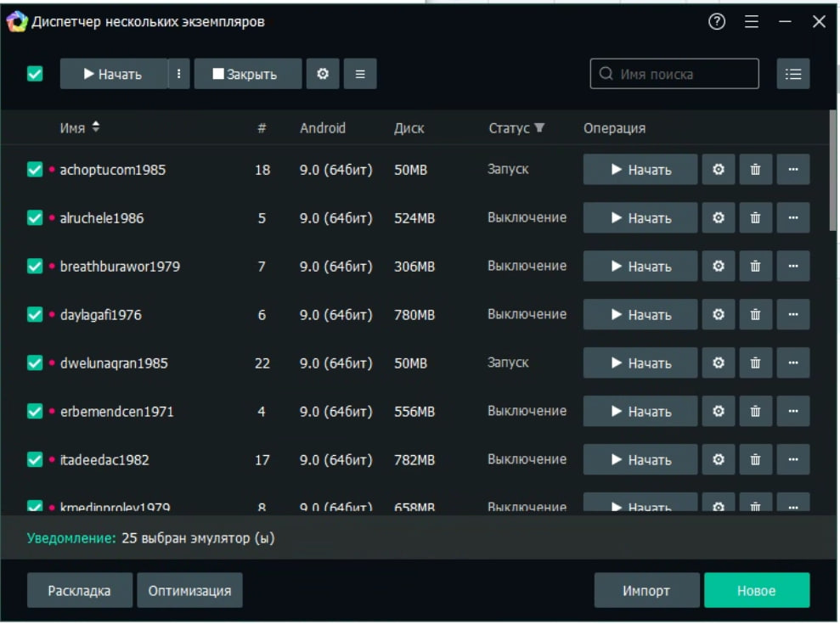Open settings gear for achoptucom1985 instance
Image resolution: width=840 pixels, height=624 pixels.
718,170
